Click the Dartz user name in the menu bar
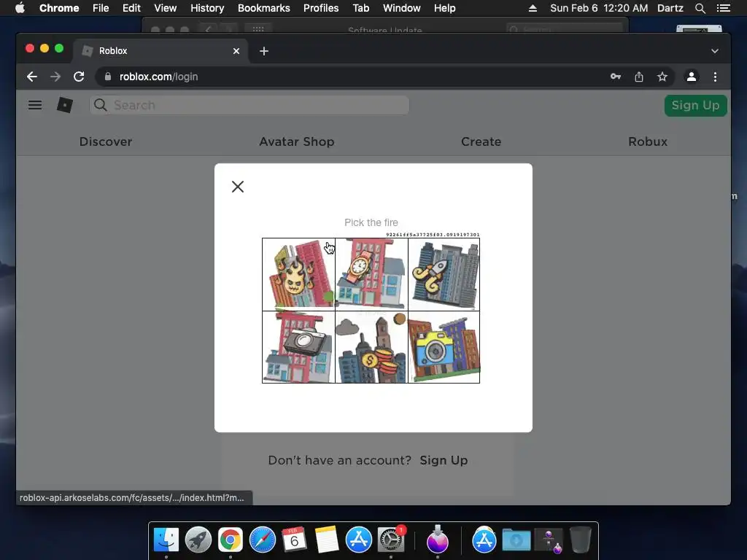747x560 pixels. pos(670,8)
